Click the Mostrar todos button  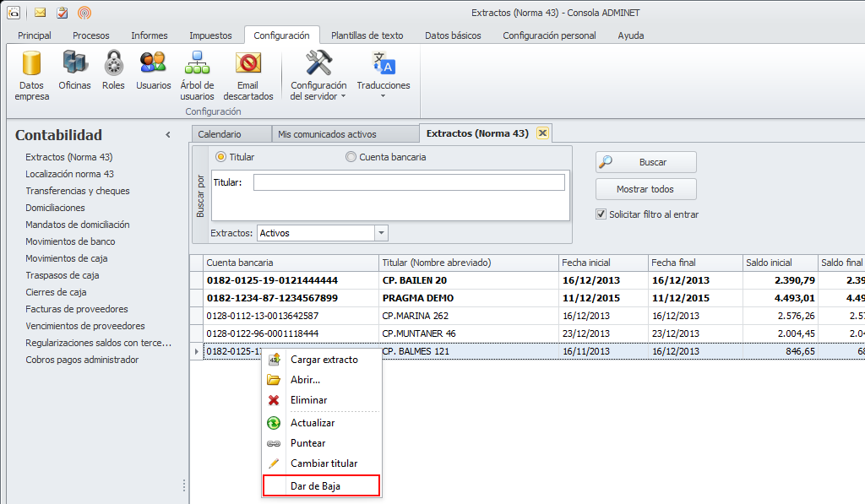(x=645, y=189)
